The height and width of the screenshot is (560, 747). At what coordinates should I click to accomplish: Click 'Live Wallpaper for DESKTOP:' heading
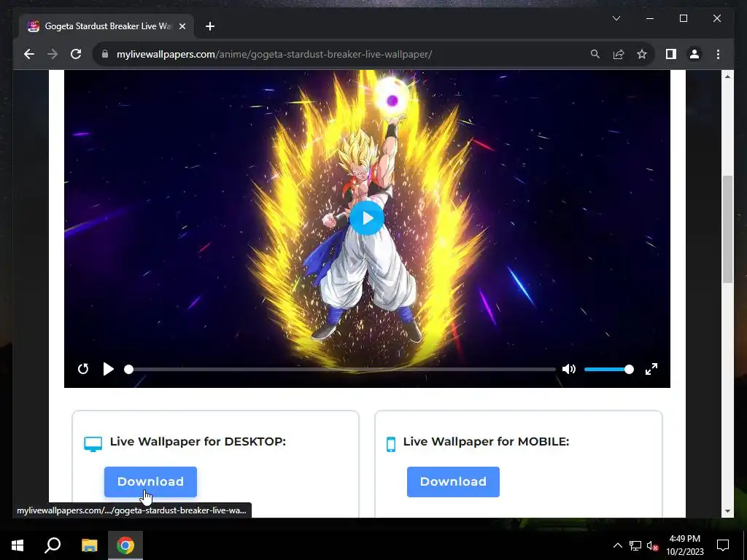(198, 441)
